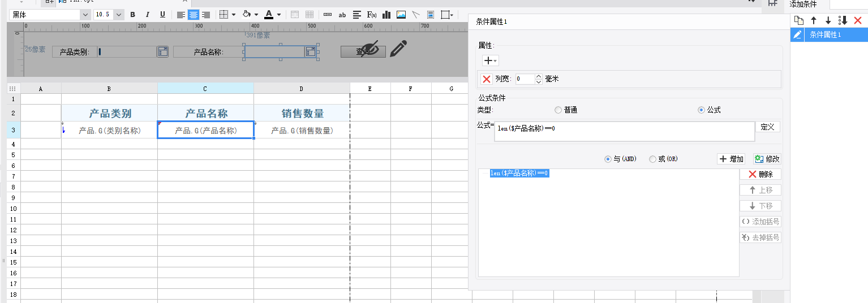
Task: Delete condition with red X in list toolbar
Action: pos(858,20)
